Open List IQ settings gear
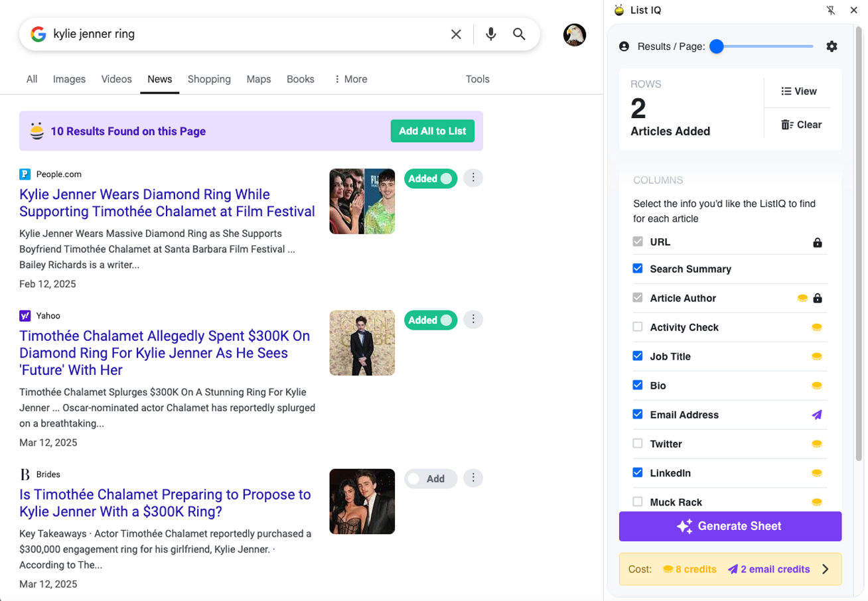The height and width of the screenshot is (601, 868). point(832,46)
